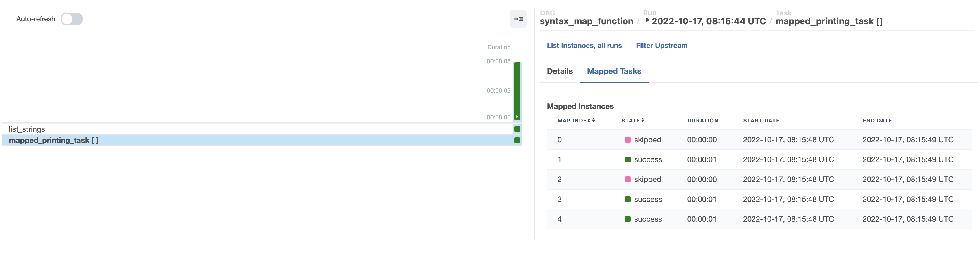Sort the table by MAP INDEX column
Image resolution: width=980 pixels, height=274 pixels.
click(x=575, y=120)
